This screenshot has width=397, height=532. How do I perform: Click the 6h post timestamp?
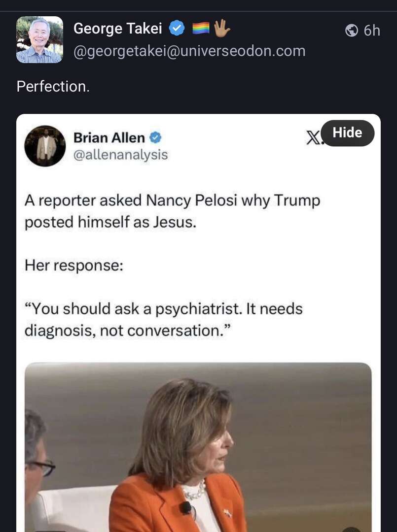tap(372, 31)
